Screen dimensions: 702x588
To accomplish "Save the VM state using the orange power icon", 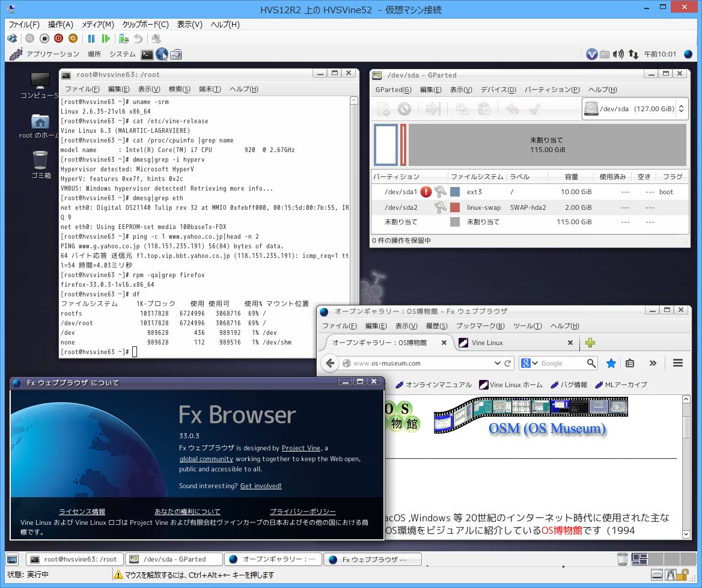I will pyautogui.click(x=73, y=39).
